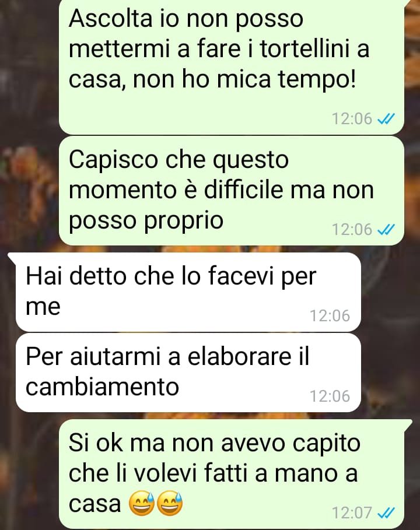Click the bubble tail of 'Hai detto' message

[x=12, y=258]
